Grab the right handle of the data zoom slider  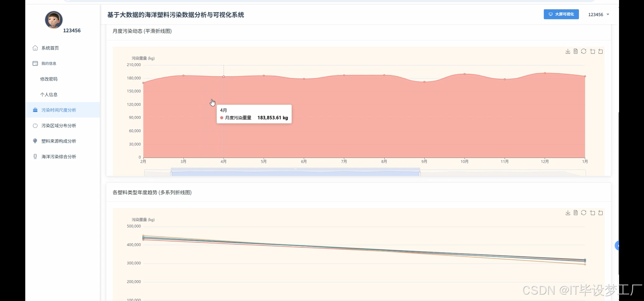click(x=420, y=173)
